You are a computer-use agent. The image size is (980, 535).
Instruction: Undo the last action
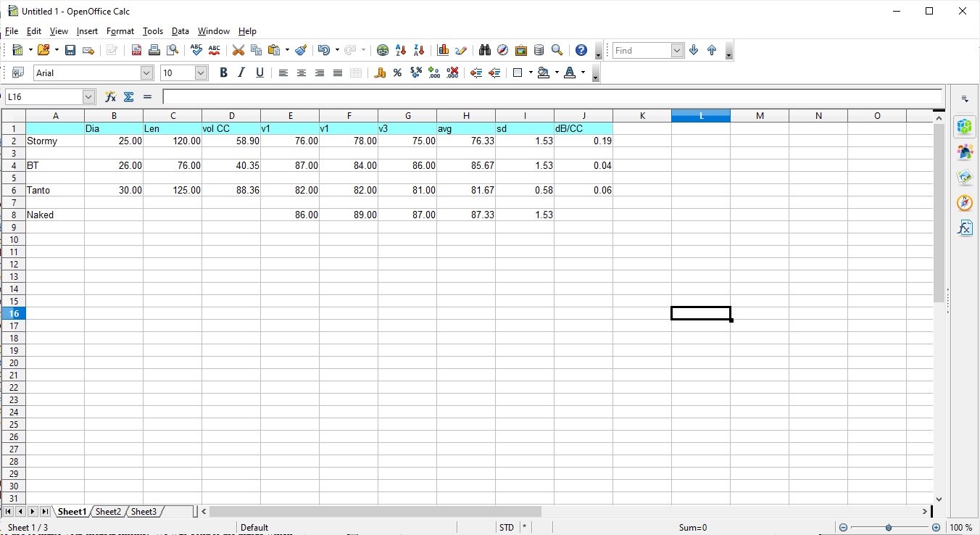click(323, 50)
